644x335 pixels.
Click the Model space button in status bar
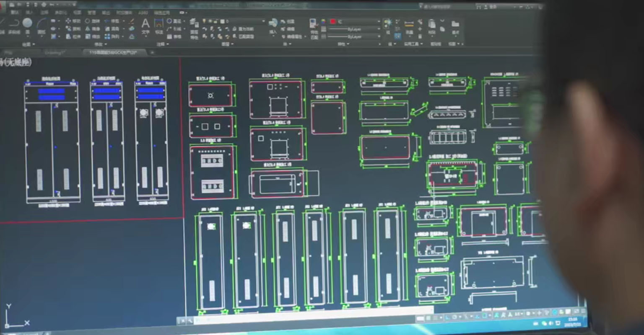420,319
